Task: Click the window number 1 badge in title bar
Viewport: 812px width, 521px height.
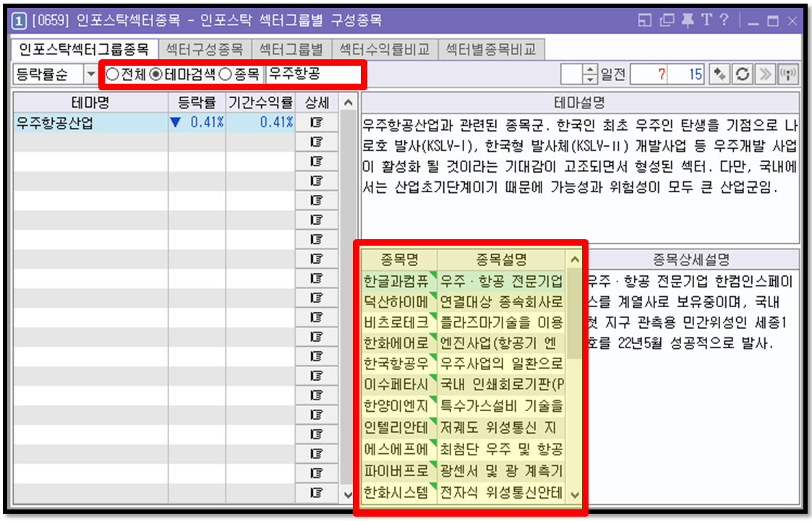Action: [19, 21]
